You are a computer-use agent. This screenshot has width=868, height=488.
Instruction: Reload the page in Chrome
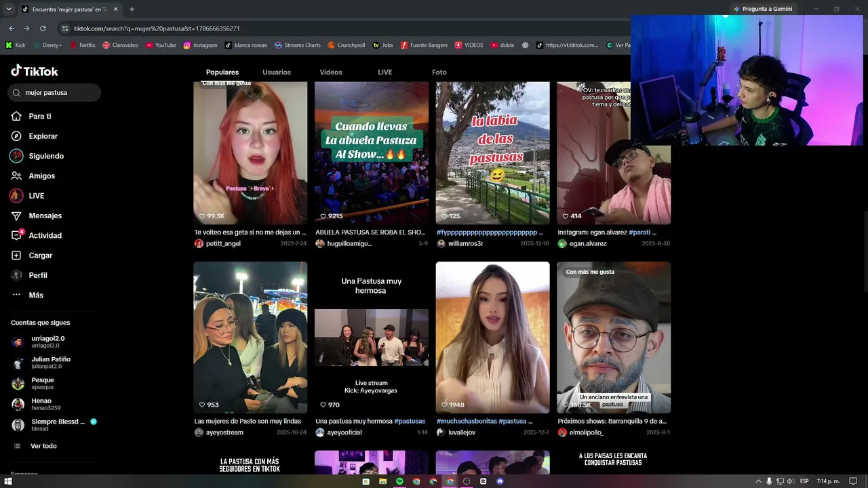pyautogui.click(x=43, y=28)
